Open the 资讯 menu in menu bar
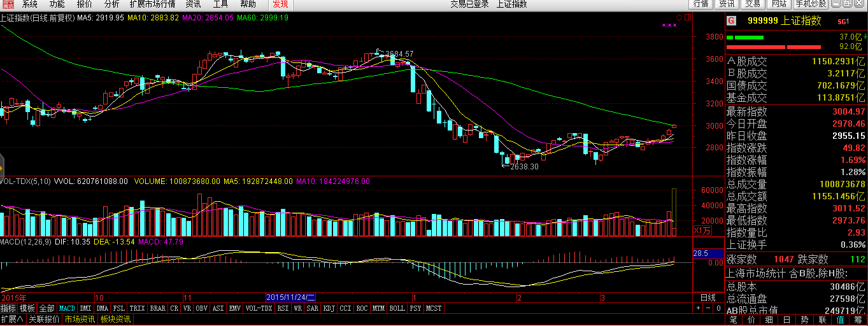Viewport: 868px width, 326px height. (193, 4)
